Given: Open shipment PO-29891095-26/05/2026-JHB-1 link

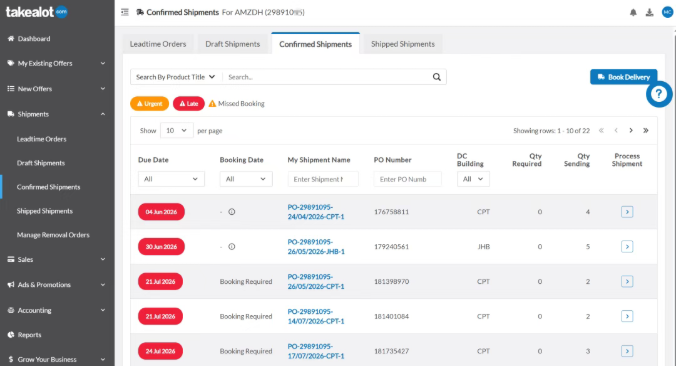Looking at the screenshot, I should click(316, 247).
